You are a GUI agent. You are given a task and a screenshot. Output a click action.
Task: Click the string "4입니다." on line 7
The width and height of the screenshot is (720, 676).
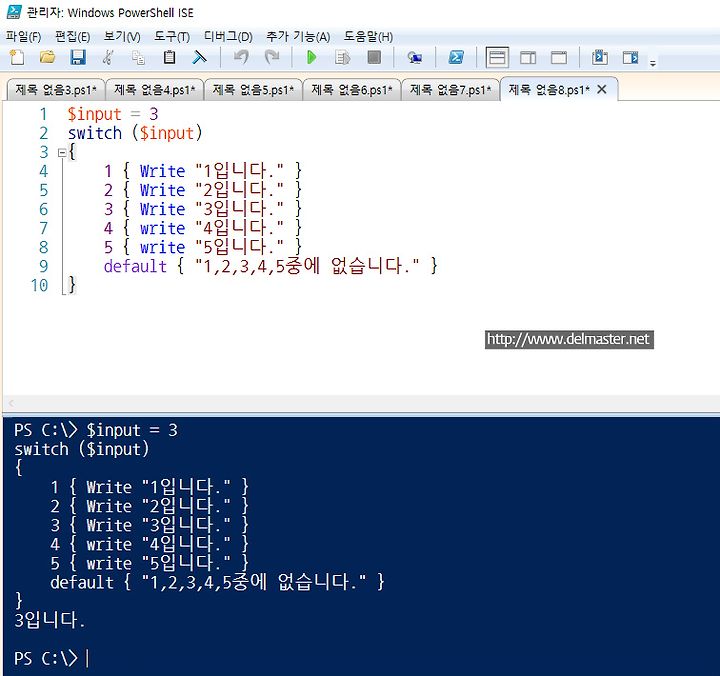[239, 228]
